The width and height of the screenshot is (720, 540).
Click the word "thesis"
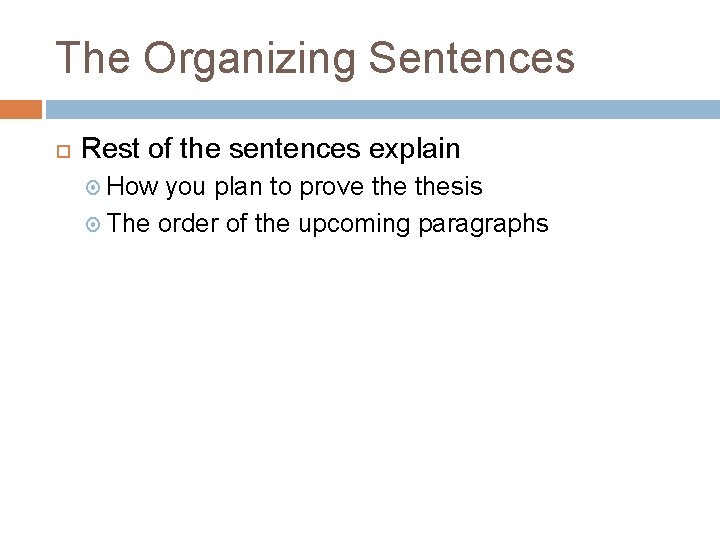(x=448, y=187)
